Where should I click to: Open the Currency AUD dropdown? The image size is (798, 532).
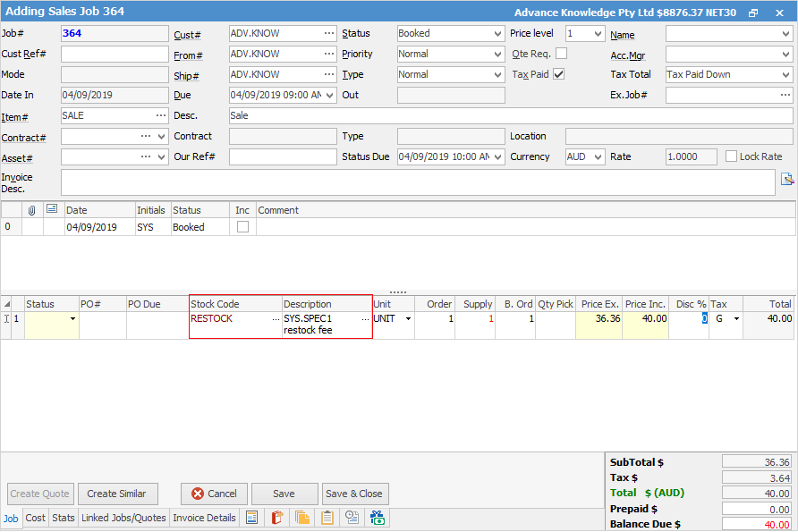(x=585, y=157)
